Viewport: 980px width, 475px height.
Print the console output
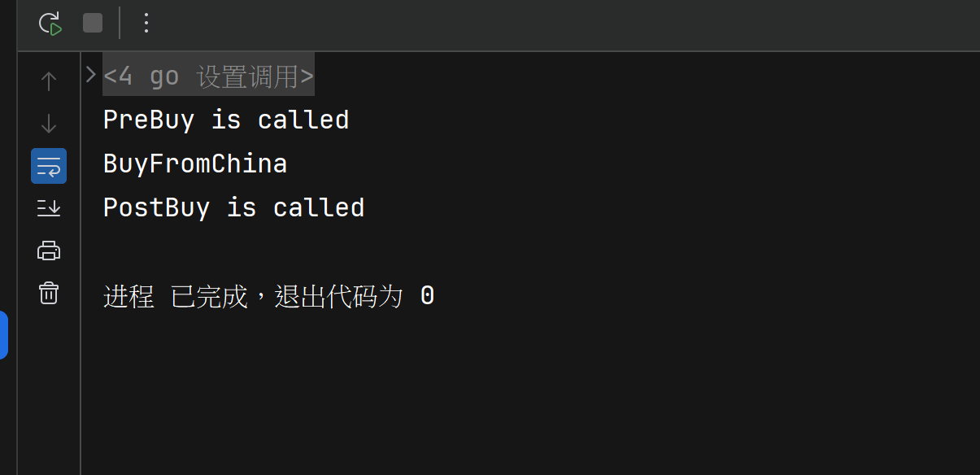[49, 251]
